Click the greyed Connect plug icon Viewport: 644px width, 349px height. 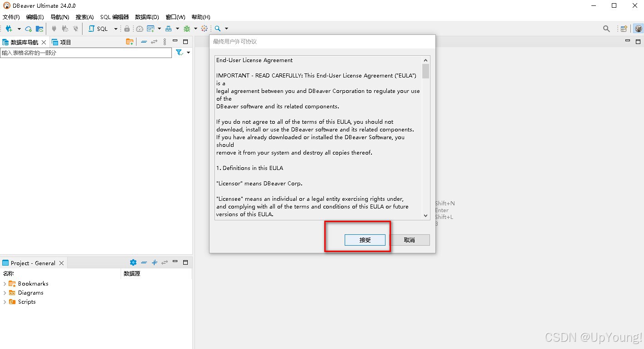[x=54, y=29]
